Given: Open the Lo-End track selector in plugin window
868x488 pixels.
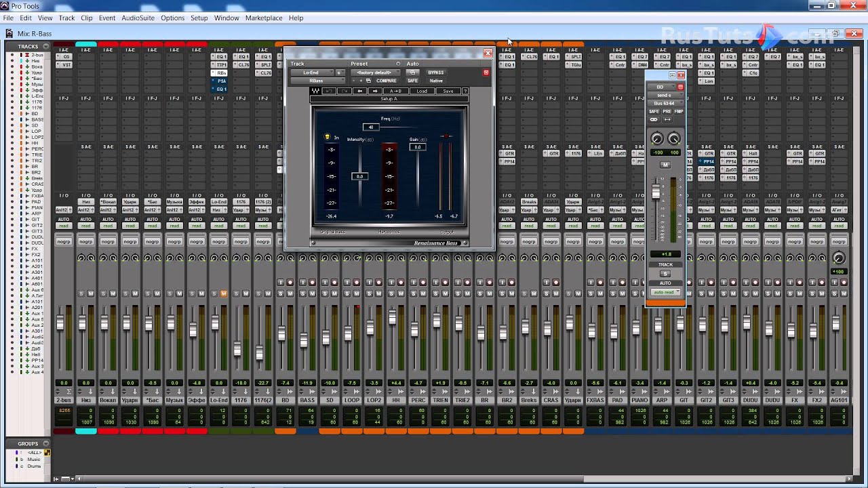Looking at the screenshot, I should click(312, 73).
